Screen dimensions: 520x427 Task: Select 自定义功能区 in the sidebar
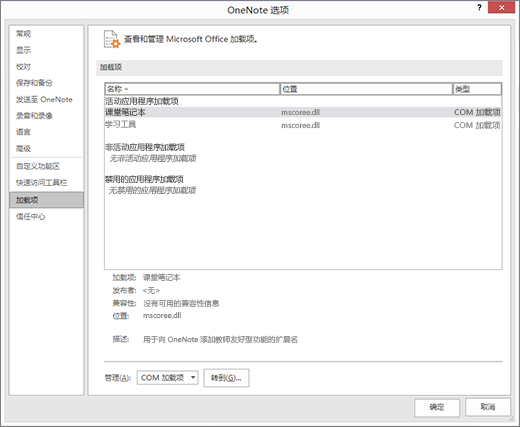click(x=38, y=166)
